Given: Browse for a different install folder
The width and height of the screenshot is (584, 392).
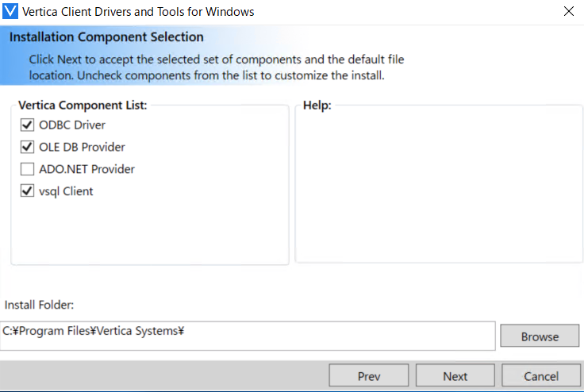Looking at the screenshot, I should pyautogui.click(x=540, y=336).
